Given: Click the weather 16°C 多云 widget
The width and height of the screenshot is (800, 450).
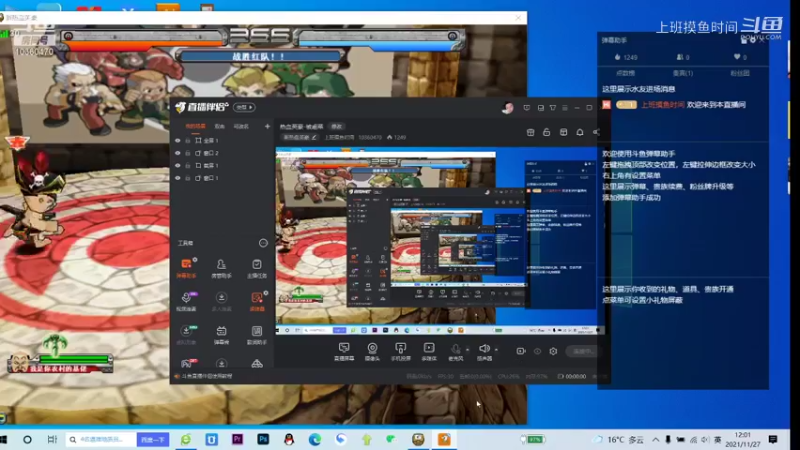Looking at the screenshot, I should point(618,439).
